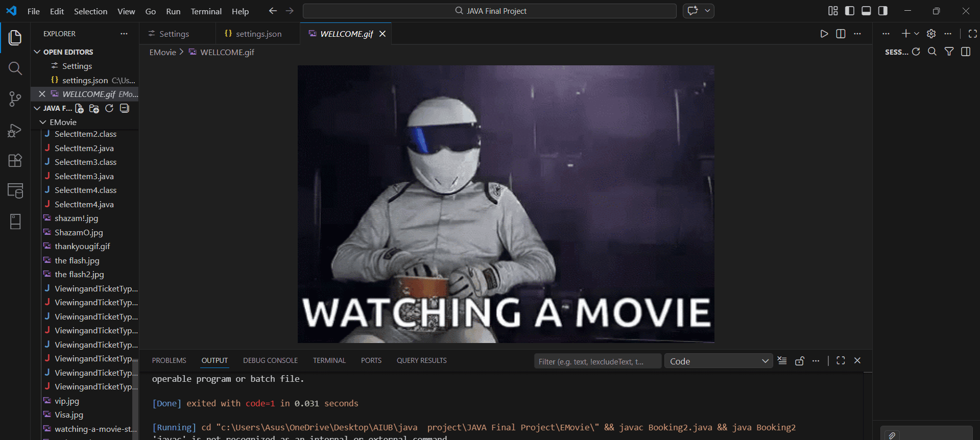Switch to the Settings editor tab
980x440 pixels.
(x=174, y=34)
